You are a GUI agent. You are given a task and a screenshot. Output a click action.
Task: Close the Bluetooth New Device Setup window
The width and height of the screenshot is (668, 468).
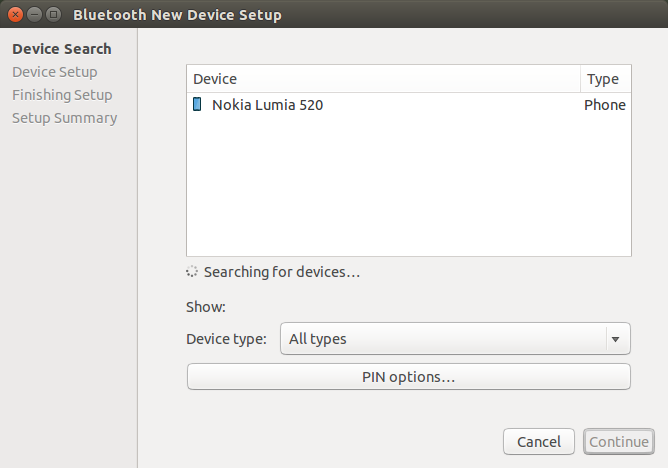click(15, 15)
